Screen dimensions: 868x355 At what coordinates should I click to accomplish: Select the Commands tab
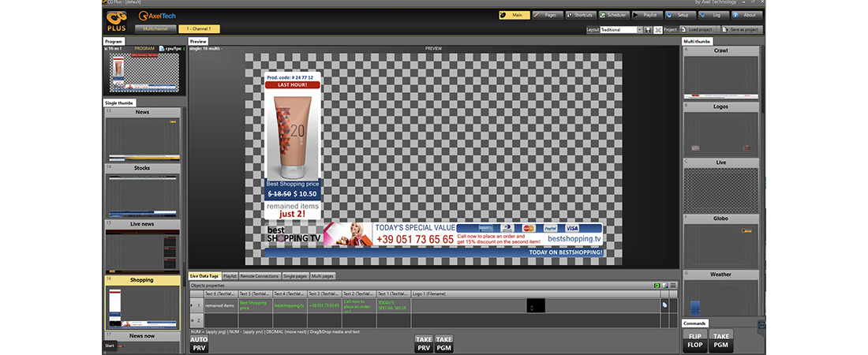(x=694, y=323)
